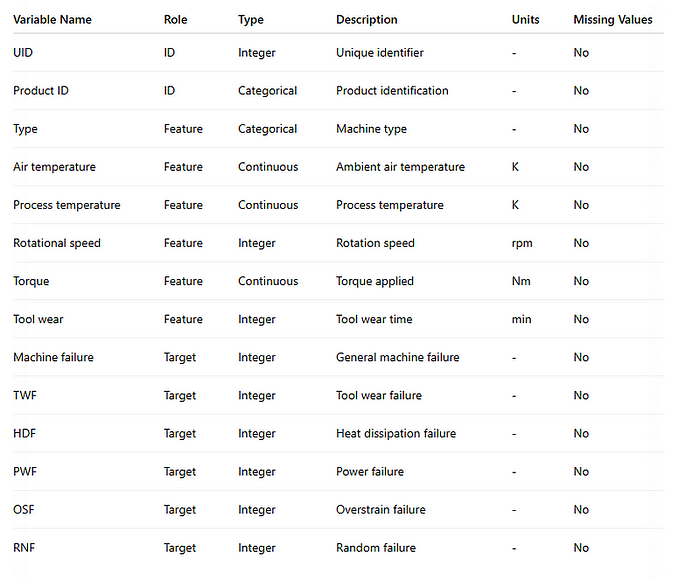Viewport: 700px width, 587px height.
Task: Click the Product ID variable name
Action: point(41,91)
